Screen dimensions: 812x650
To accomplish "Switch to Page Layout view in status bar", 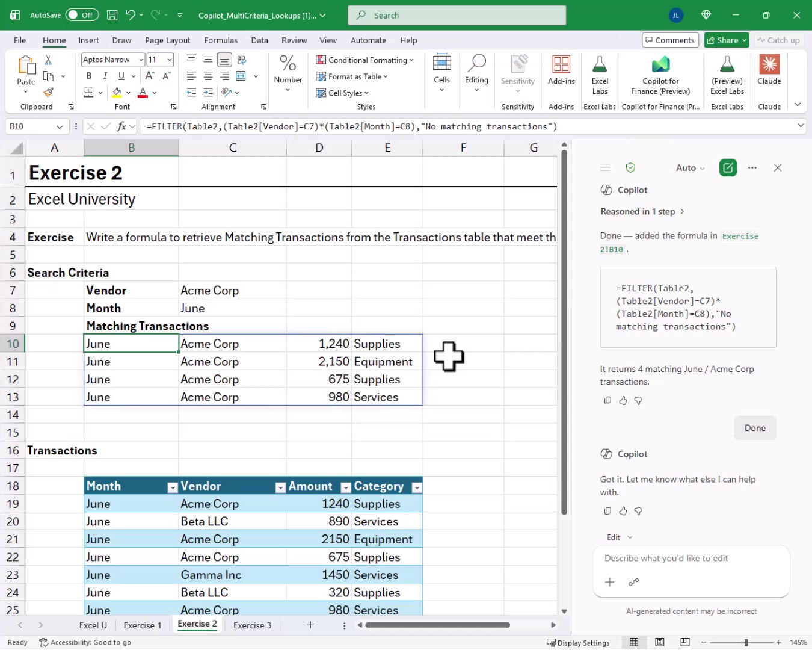I will (659, 642).
